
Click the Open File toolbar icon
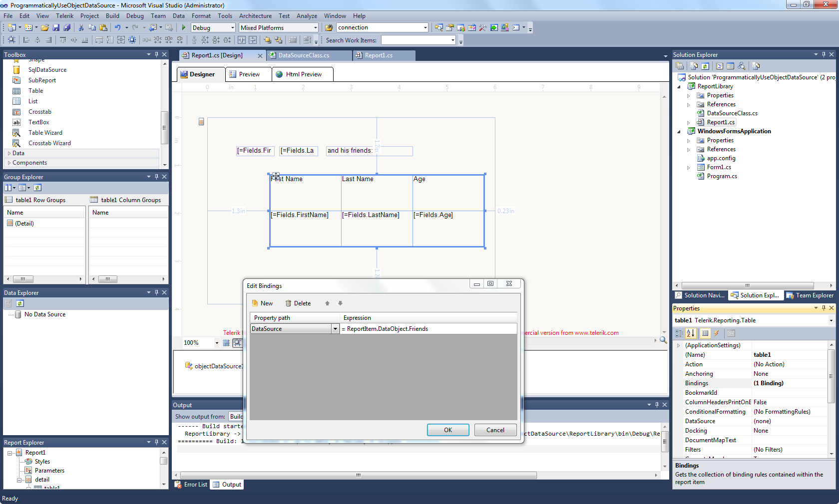coord(45,28)
